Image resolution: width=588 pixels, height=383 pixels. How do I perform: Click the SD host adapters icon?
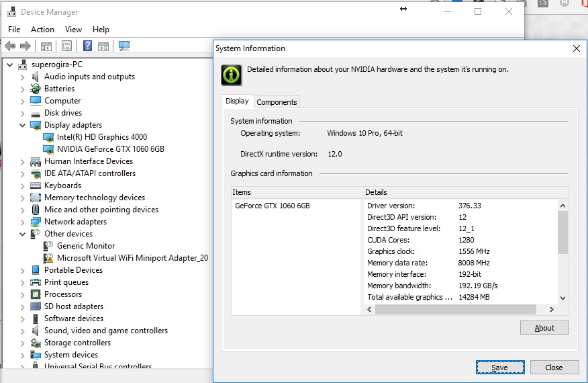pos(36,306)
